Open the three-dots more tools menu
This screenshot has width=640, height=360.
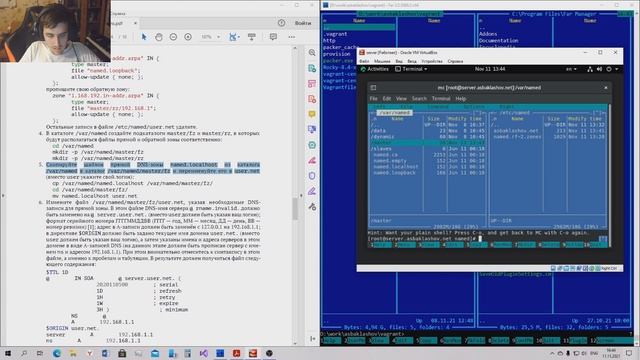[x=291, y=37]
